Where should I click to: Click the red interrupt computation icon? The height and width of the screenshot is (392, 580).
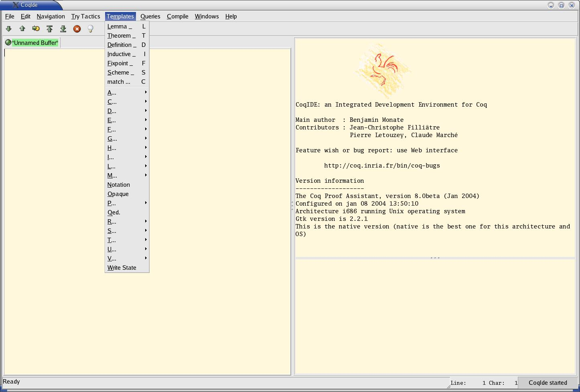pyautogui.click(x=77, y=28)
